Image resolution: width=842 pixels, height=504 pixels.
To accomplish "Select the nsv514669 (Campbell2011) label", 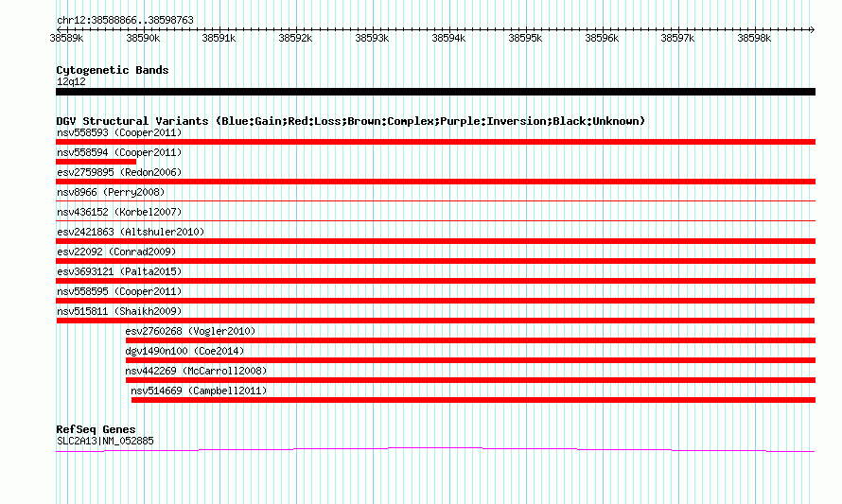I will [199, 391].
